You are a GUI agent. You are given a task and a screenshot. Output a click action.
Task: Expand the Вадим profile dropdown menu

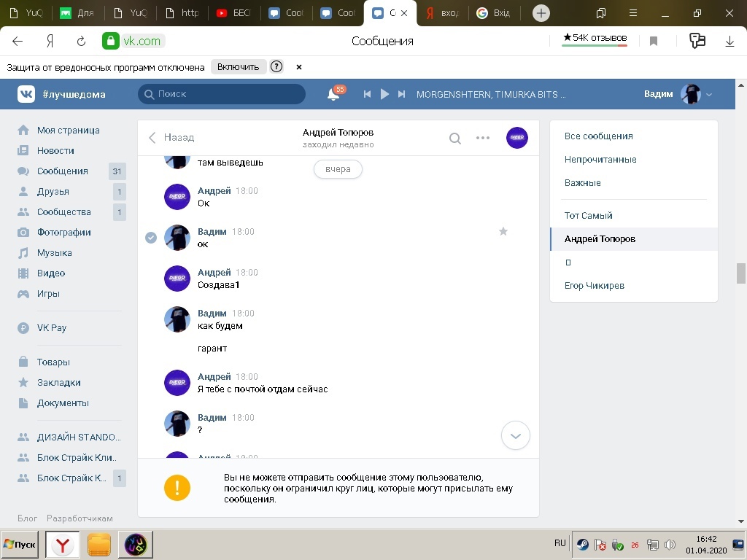pos(709,94)
